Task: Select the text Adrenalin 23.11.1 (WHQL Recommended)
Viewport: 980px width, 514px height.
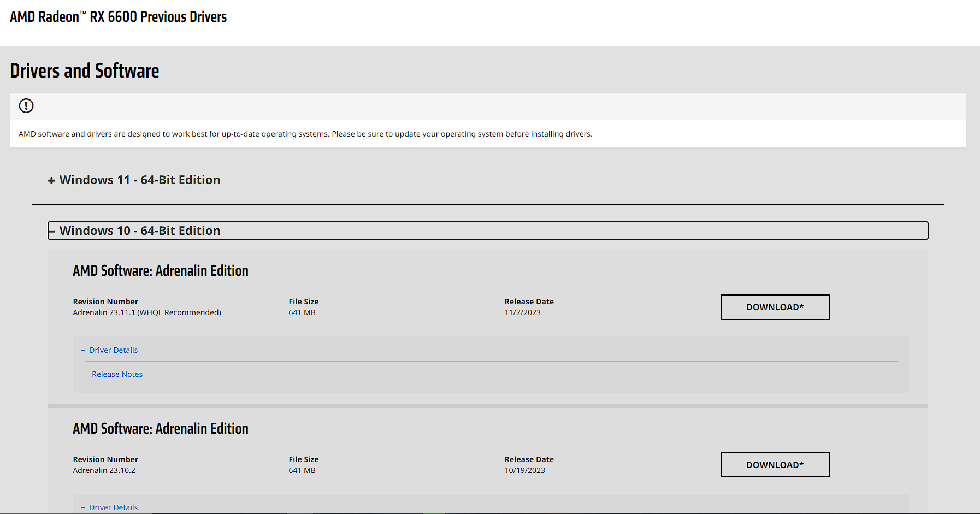Action: [147, 312]
